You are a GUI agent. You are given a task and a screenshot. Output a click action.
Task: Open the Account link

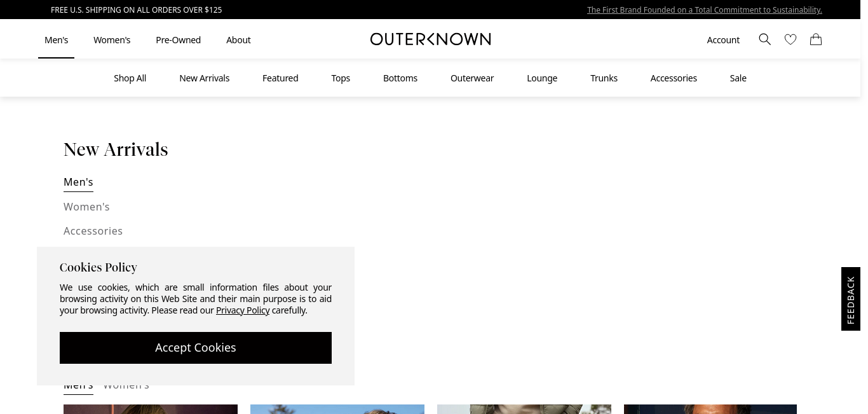(723, 39)
